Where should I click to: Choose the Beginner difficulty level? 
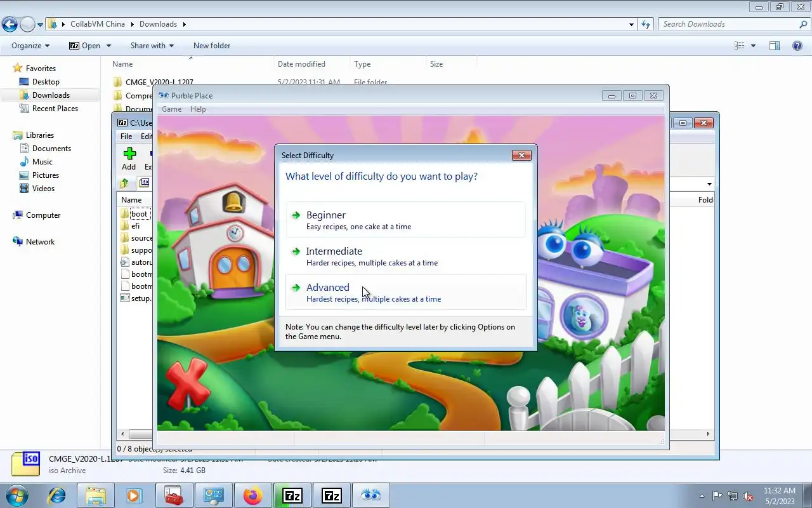tap(405, 220)
